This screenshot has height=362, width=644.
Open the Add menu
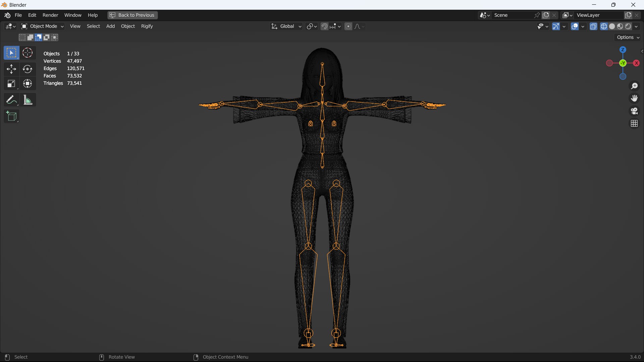110,26
